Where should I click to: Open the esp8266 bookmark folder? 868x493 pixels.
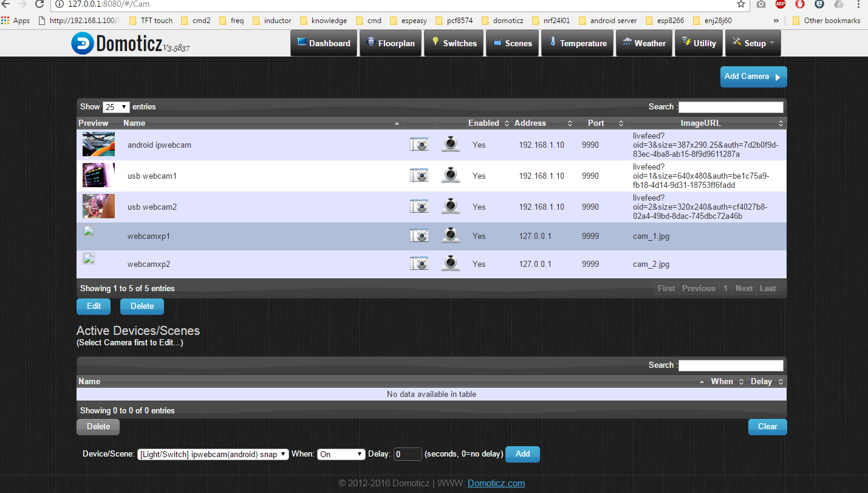(x=665, y=20)
